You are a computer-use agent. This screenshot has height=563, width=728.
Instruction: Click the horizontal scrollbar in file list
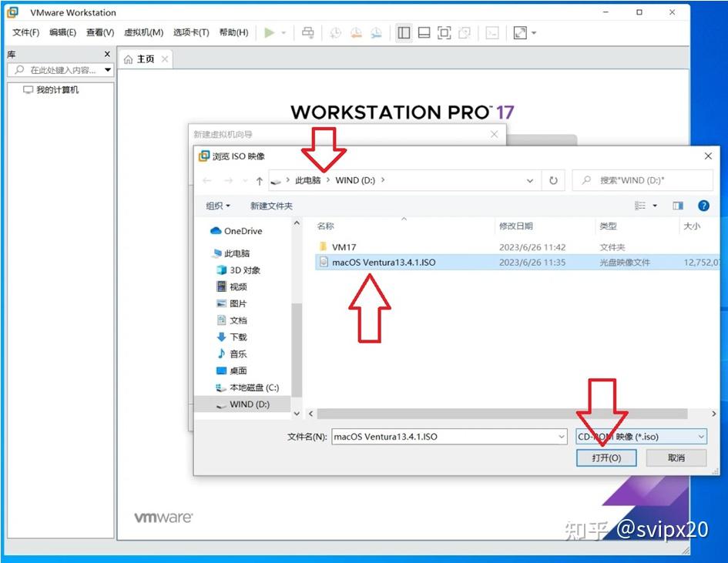coord(502,414)
